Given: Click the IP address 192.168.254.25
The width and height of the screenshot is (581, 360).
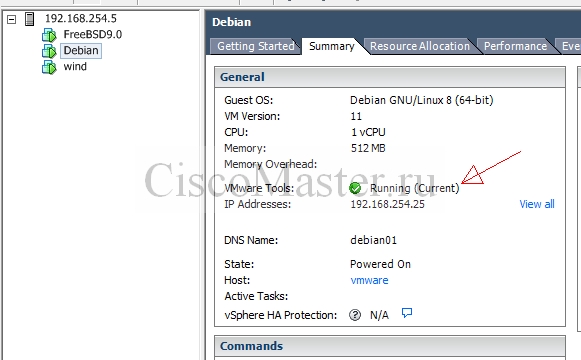Looking at the screenshot, I should (x=388, y=204).
